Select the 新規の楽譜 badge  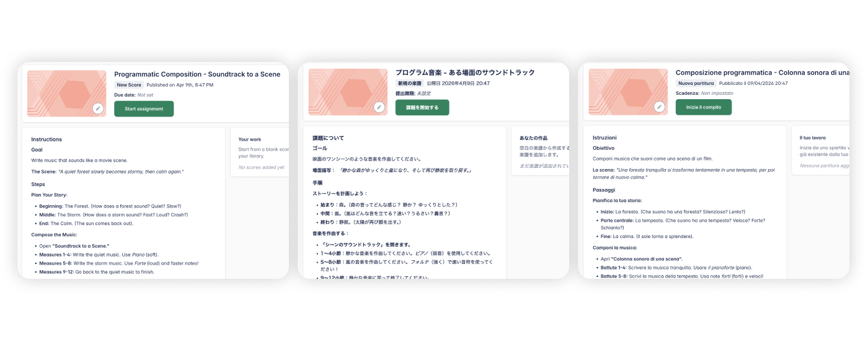click(x=410, y=83)
